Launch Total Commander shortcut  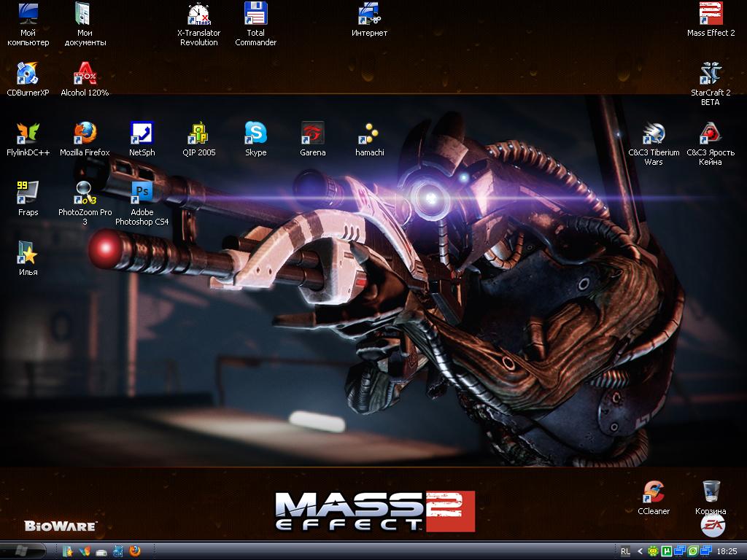coord(255,24)
